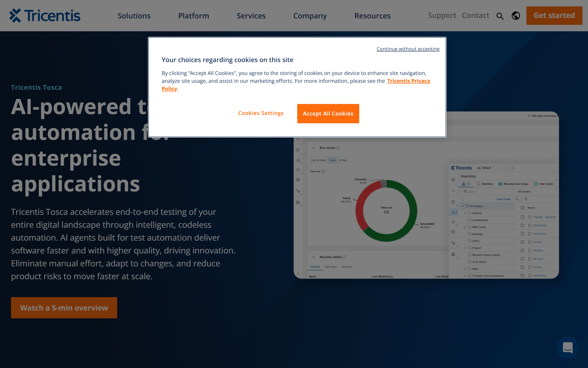
Task: Switch to Playlists tab in Recently edited
Action: (x=315, y=267)
